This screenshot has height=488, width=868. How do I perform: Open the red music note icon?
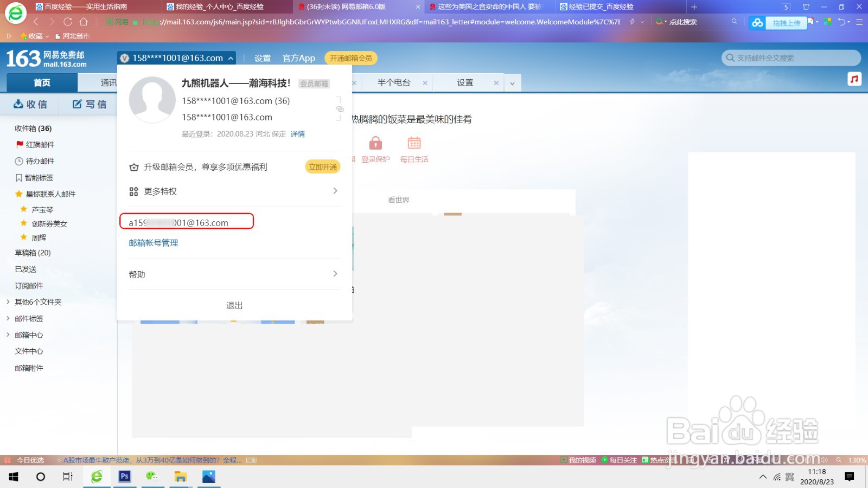(854, 79)
